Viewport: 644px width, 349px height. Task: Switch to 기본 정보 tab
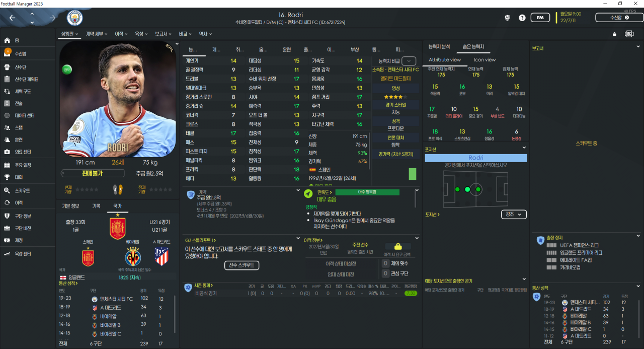pyautogui.click(x=70, y=206)
